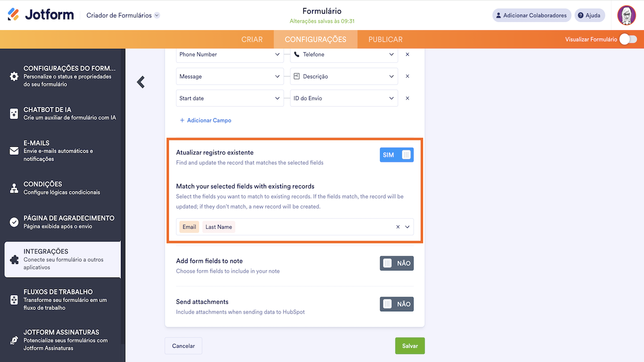This screenshot has width=644, height=362.
Task: Open form settings gear in sidebar
Action: (14, 76)
